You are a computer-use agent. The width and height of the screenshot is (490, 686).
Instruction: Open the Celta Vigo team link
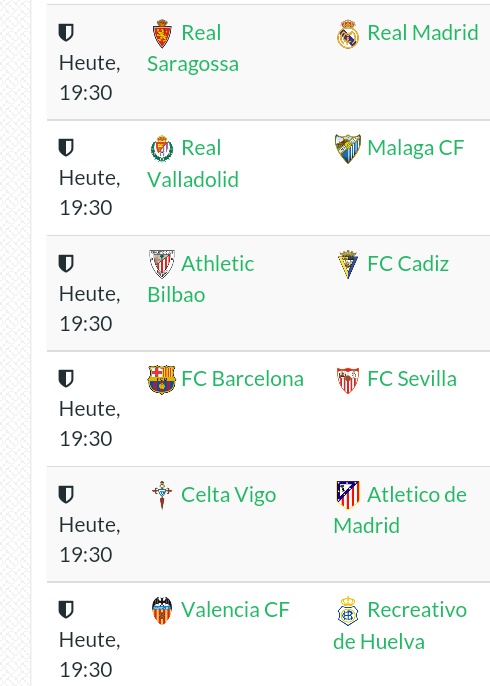[x=228, y=495]
